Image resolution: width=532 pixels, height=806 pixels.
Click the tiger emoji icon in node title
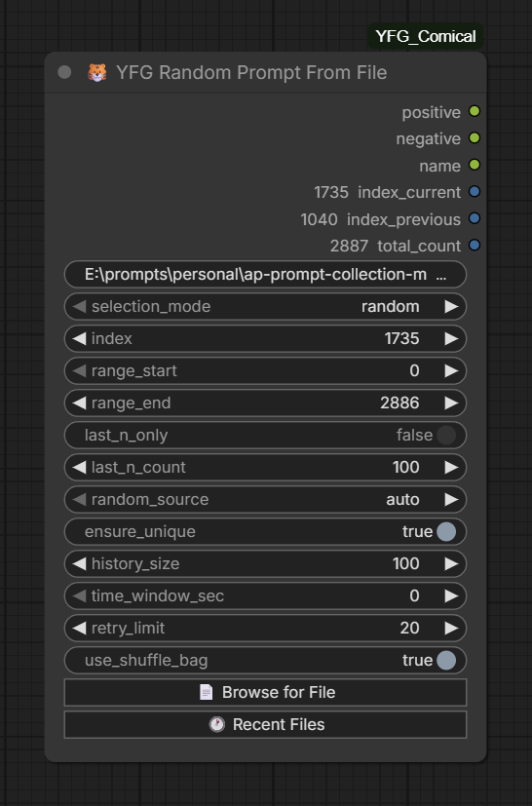click(x=97, y=72)
